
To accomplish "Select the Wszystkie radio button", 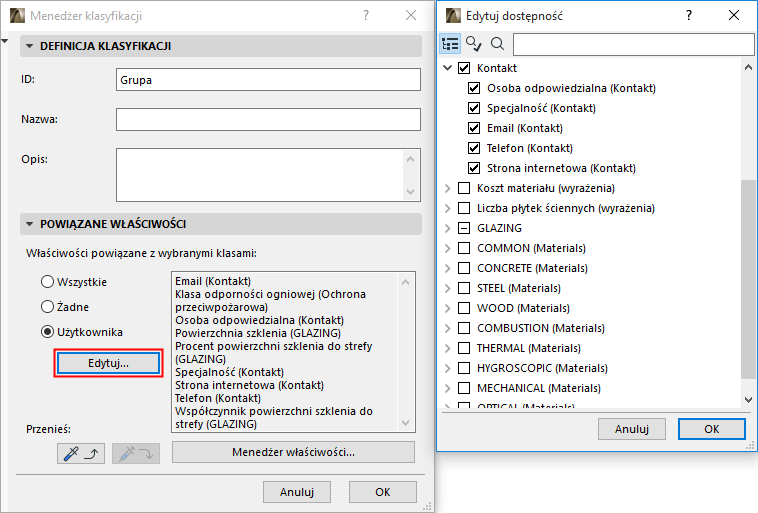I will (x=47, y=282).
